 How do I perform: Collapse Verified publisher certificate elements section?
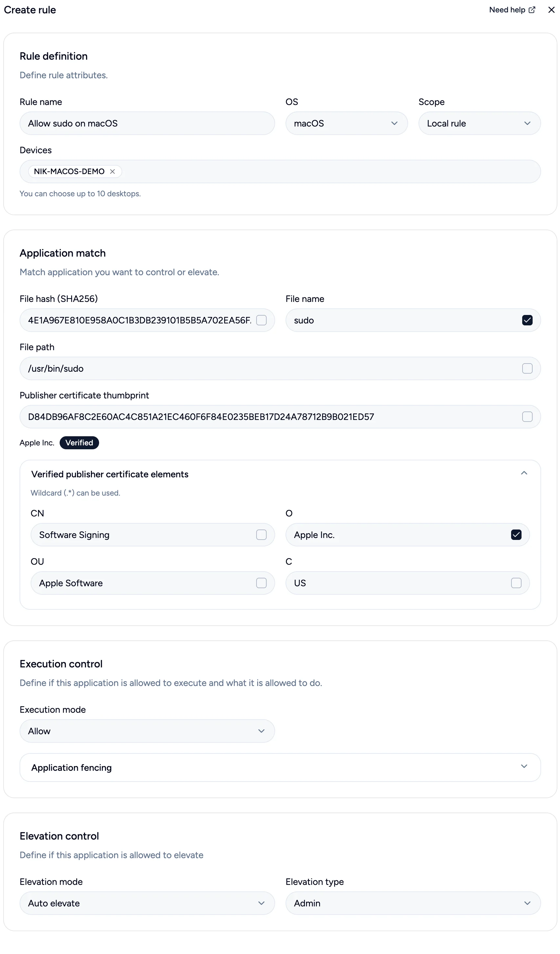tap(524, 473)
